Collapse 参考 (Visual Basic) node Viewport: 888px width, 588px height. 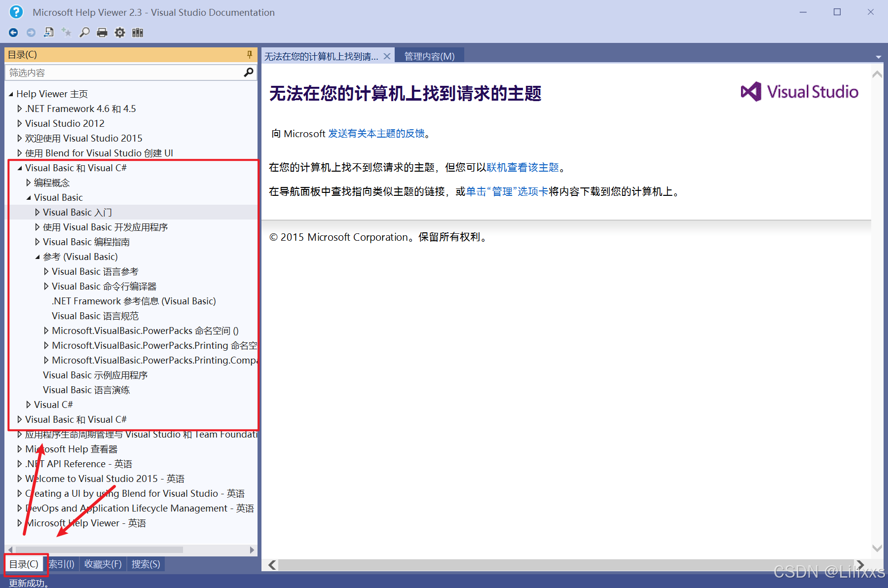(37, 257)
